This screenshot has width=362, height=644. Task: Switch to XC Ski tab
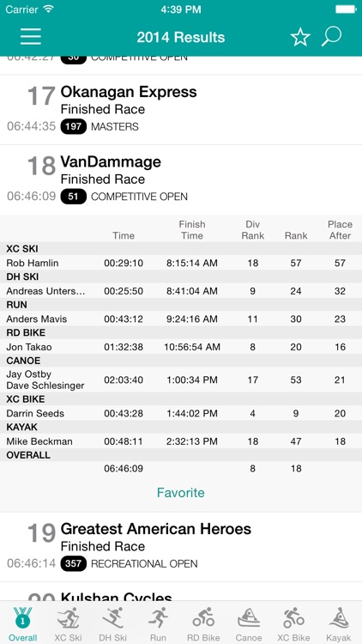click(x=68, y=623)
